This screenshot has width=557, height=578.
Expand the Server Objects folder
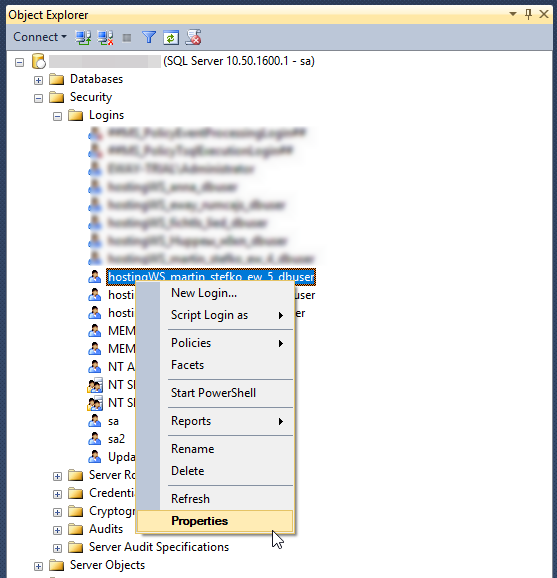pyautogui.click(x=38, y=566)
